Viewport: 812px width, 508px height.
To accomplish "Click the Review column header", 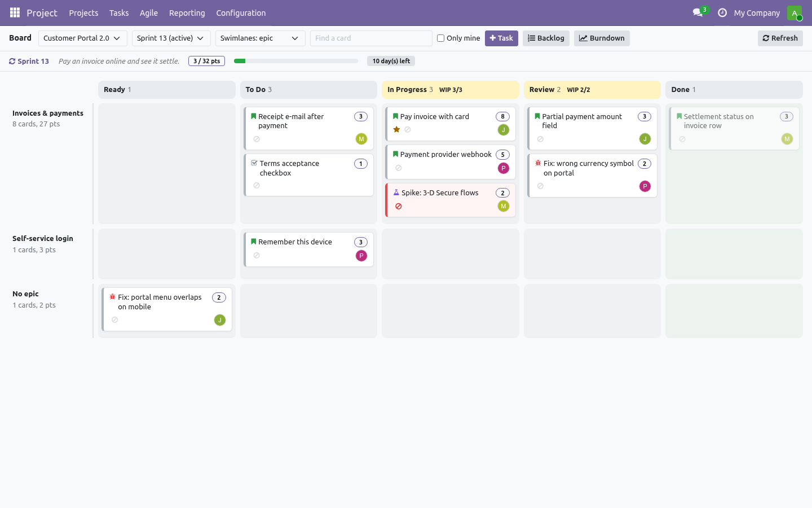I will click(x=592, y=90).
